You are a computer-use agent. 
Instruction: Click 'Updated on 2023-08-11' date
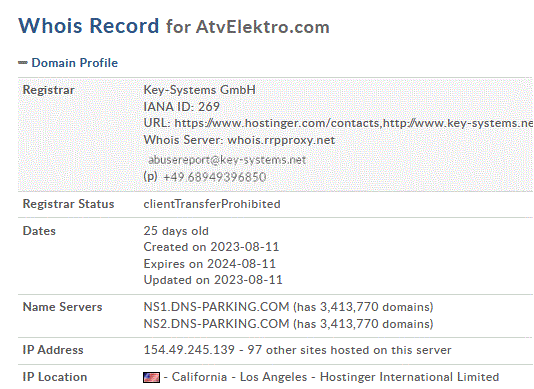coord(213,280)
